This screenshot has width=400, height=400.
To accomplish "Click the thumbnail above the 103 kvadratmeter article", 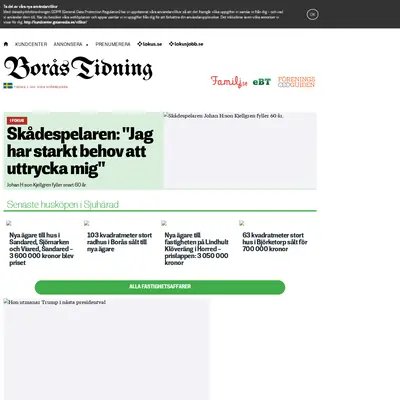I will tap(87, 223).
